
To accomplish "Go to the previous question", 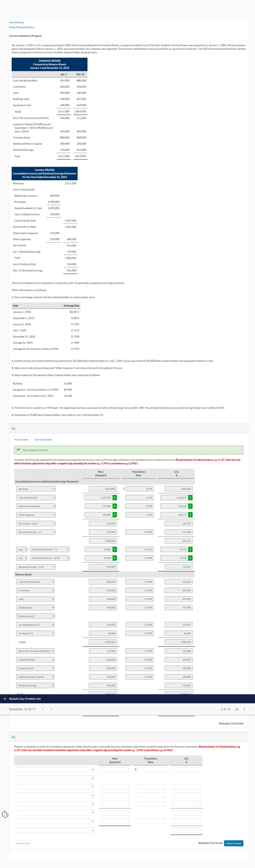I will (43, 709).
